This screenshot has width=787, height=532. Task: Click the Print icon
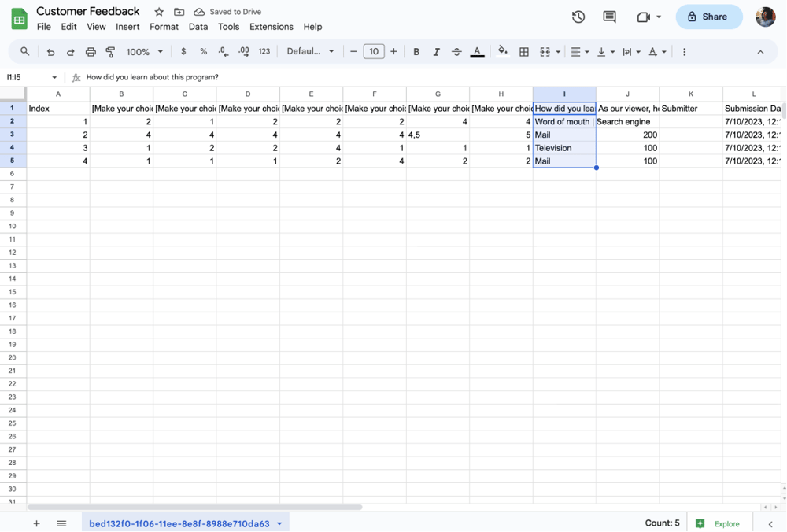[x=90, y=51]
